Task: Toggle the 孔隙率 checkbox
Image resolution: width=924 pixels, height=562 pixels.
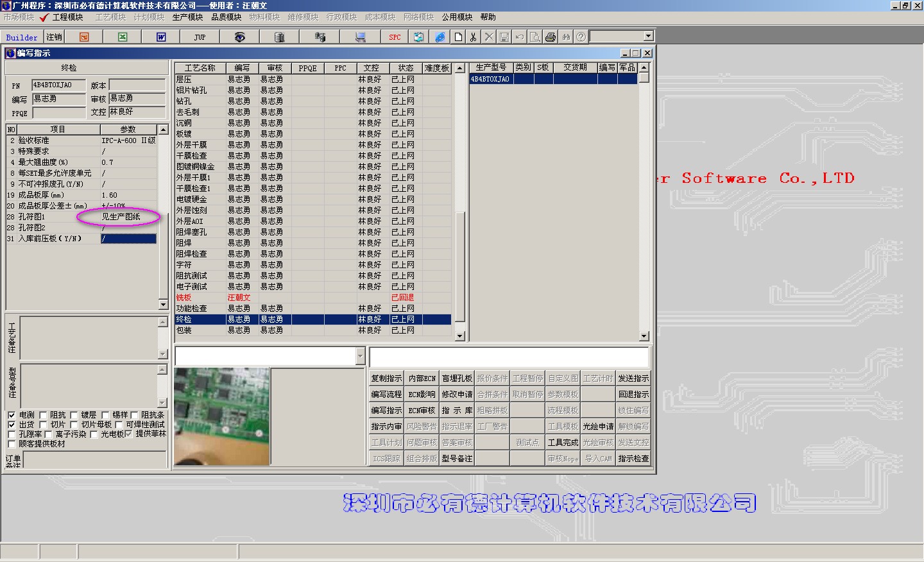Action: pos(12,434)
